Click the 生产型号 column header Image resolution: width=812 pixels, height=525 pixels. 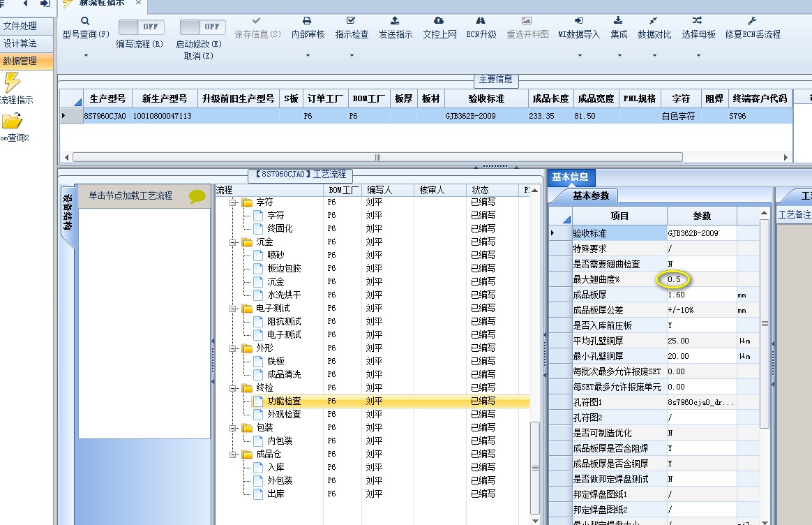pyautogui.click(x=107, y=98)
